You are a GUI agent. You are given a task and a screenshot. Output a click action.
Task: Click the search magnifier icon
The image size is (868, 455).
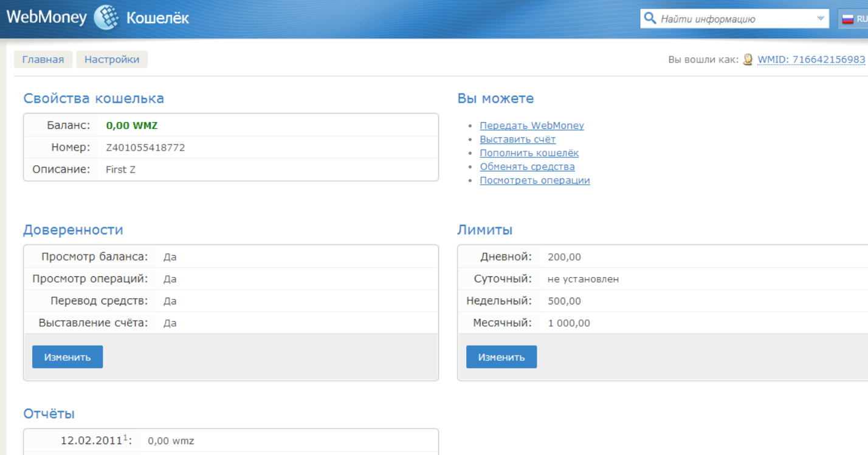650,18
